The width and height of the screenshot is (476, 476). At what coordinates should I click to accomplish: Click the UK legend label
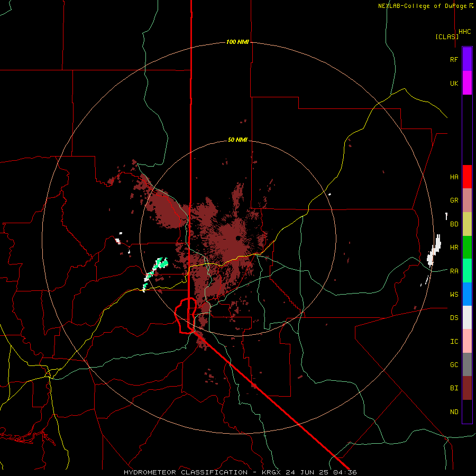coord(454,83)
